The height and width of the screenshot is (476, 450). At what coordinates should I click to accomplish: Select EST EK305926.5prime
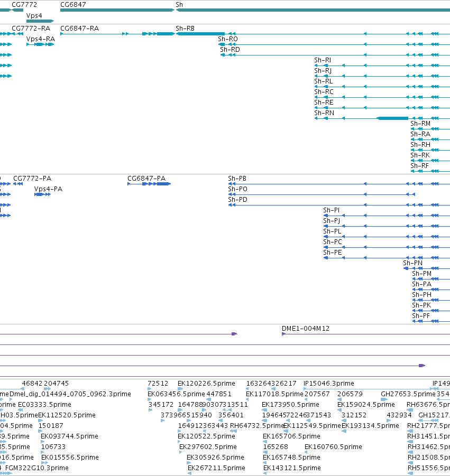215,458
